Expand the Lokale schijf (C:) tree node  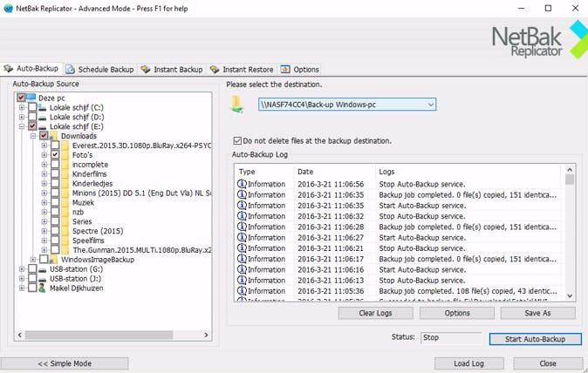pyautogui.click(x=22, y=107)
